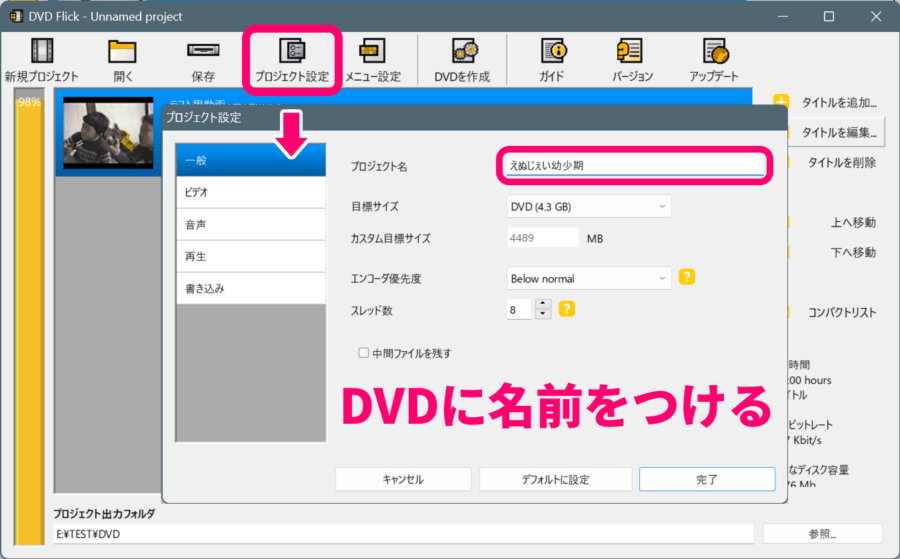Minimize the DVD Flick window
Viewport: 900px width, 559px height.
(x=783, y=16)
